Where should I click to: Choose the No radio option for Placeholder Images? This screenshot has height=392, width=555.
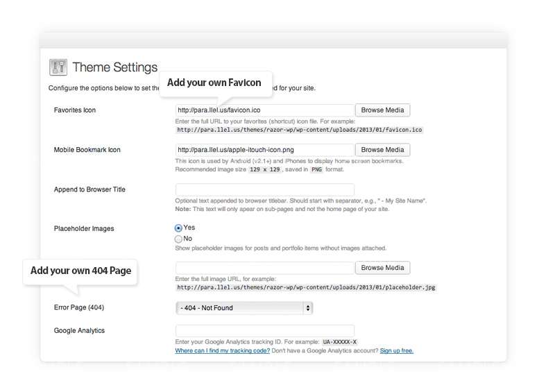click(179, 239)
